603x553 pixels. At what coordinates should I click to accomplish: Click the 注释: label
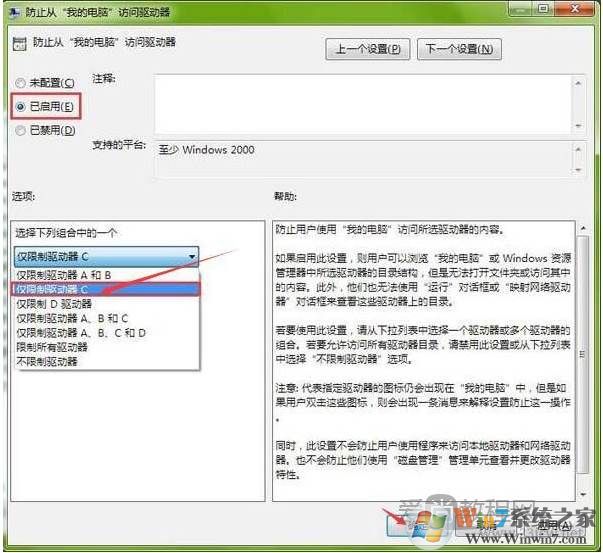coord(104,79)
